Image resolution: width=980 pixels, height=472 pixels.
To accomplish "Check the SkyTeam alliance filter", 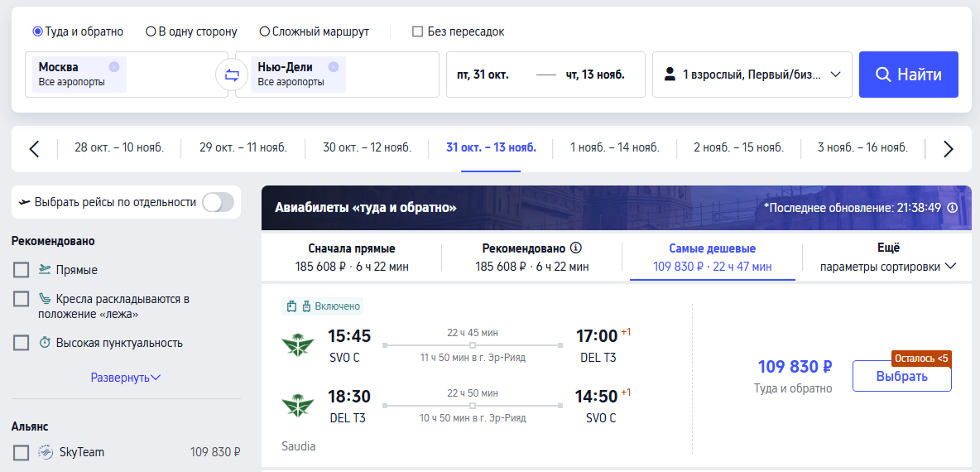I will click(x=22, y=452).
